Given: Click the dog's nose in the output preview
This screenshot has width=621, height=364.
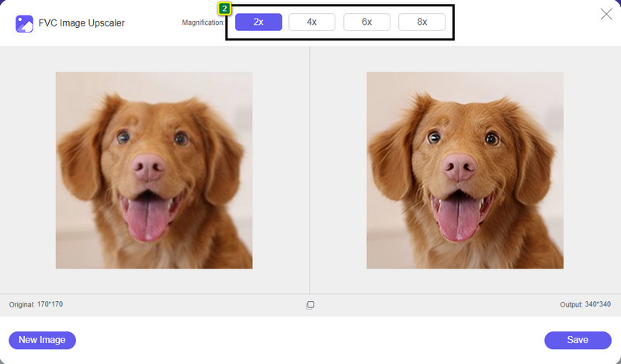Looking at the screenshot, I should point(458,165).
